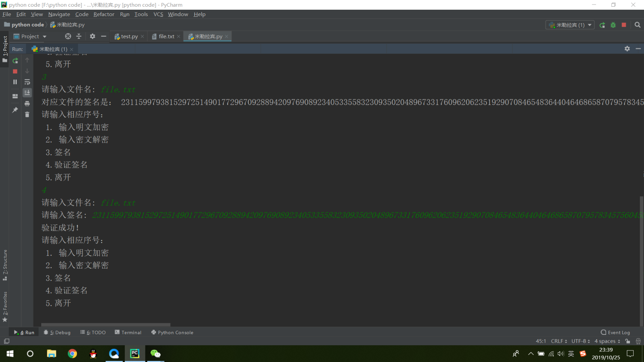Toggle the 1: Project side tab
Viewport: 644px width, 362px height.
click(5, 49)
